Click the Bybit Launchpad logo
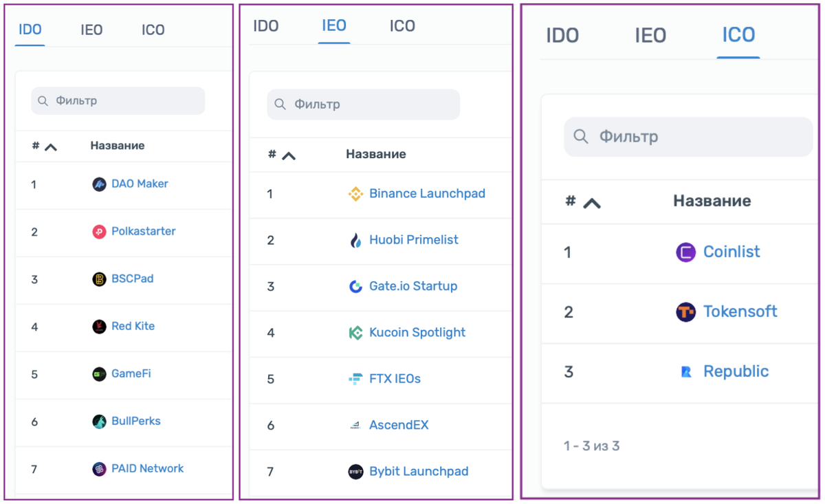The height and width of the screenshot is (504, 825). [x=355, y=471]
